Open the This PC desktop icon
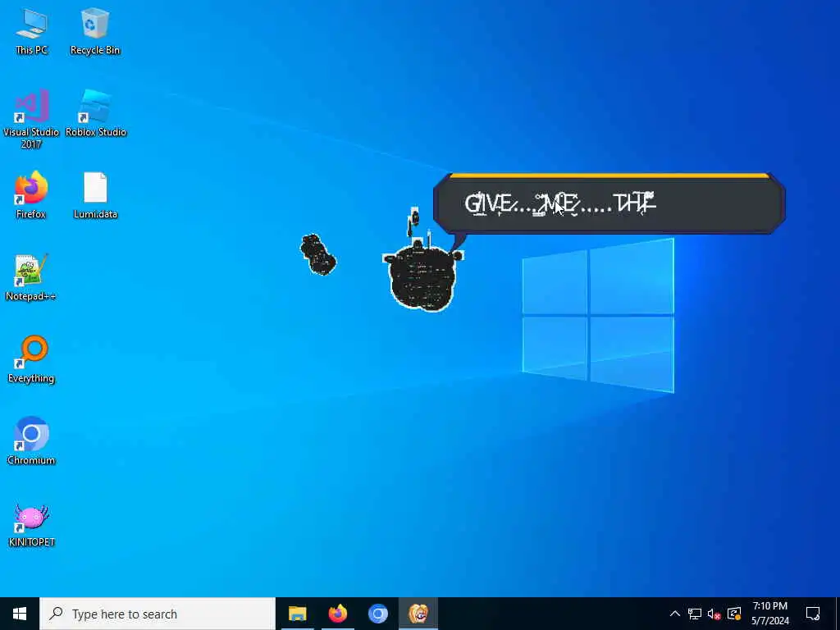Image resolution: width=840 pixels, height=630 pixels. click(31, 32)
